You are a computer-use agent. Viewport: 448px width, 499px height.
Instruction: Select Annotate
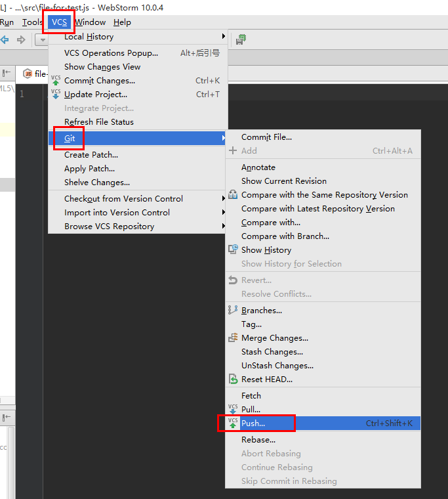pyautogui.click(x=323, y=167)
